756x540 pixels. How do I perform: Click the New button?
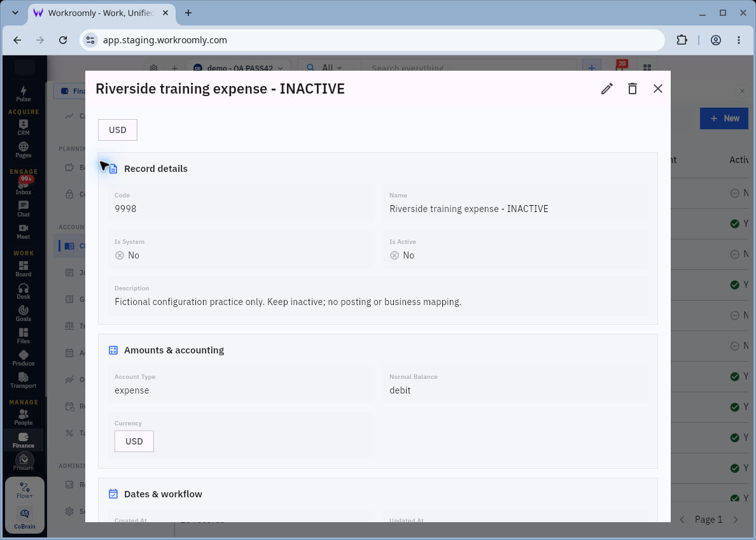coord(724,118)
